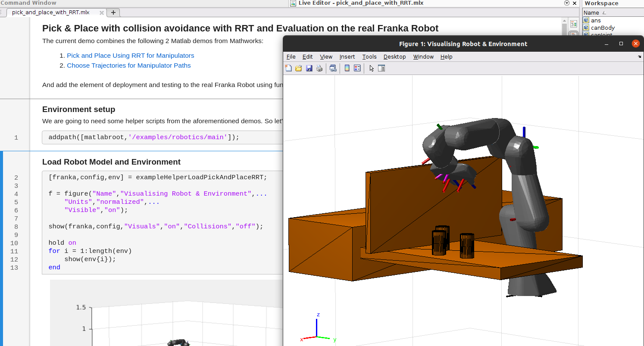Image resolution: width=644 pixels, height=346 pixels.
Task: Open a new Live Editor tab with the plus button
Action: pos(113,12)
